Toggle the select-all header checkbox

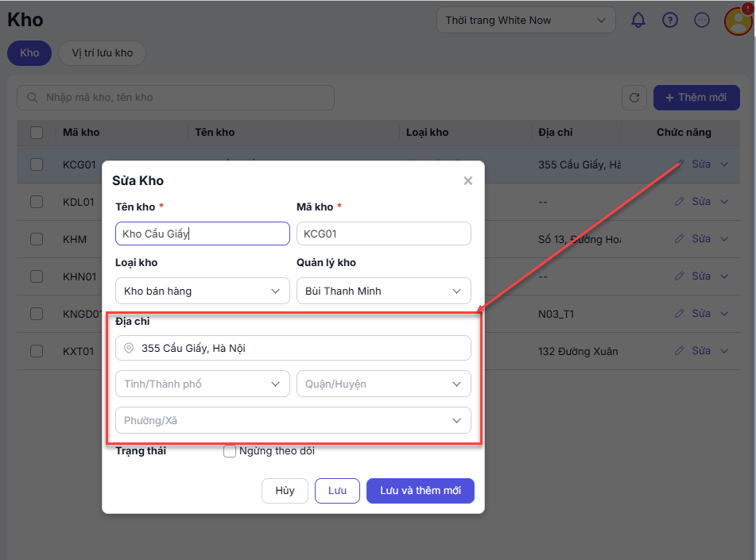[x=37, y=133]
